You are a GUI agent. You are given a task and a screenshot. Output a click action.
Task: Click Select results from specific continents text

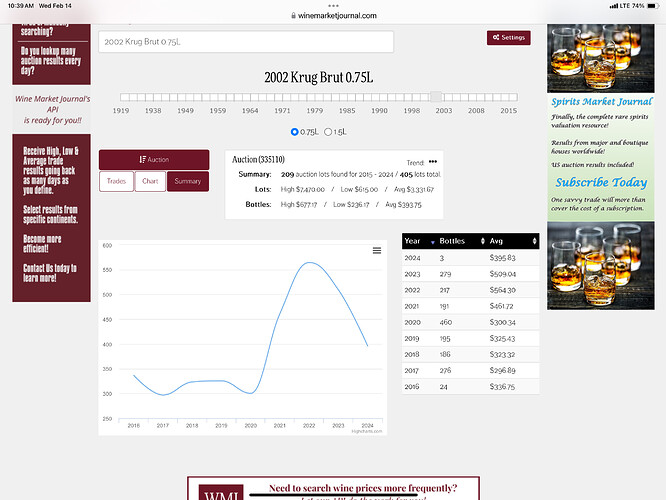tap(51, 215)
